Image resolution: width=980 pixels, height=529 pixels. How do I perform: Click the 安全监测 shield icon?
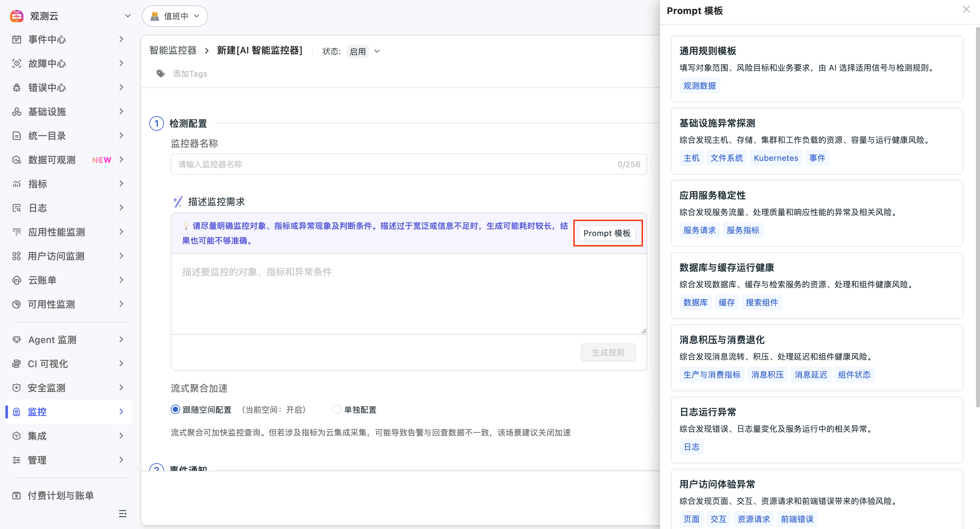16,388
